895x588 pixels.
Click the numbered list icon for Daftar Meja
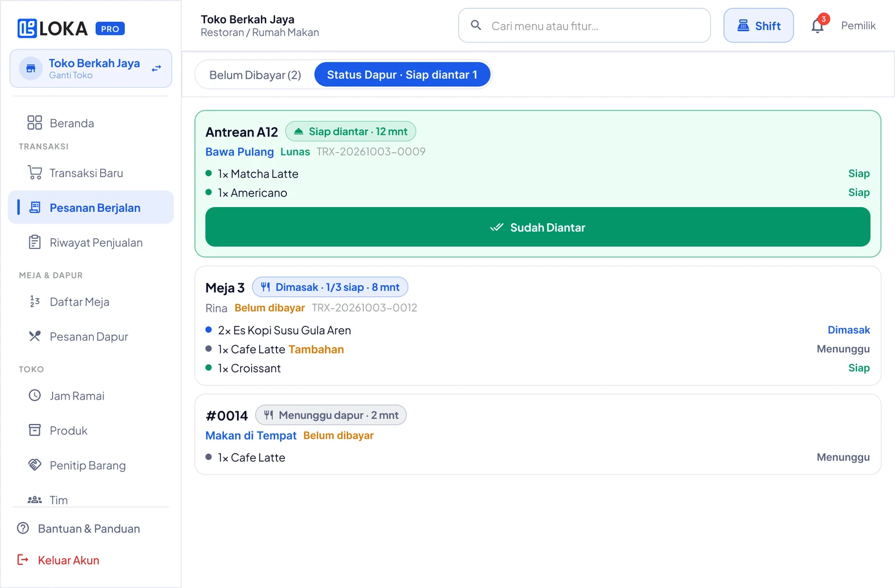coord(35,302)
